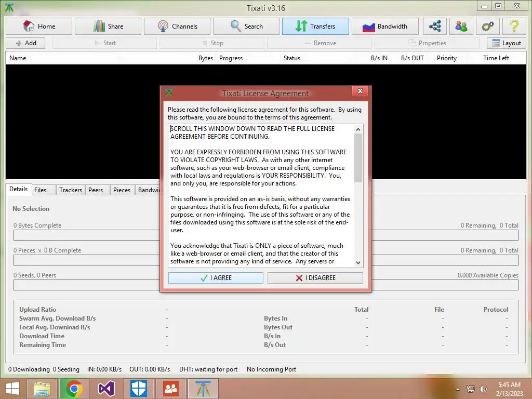Open the red people app in taskbar
The height and width of the screenshot is (399, 532).
(x=170, y=389)
